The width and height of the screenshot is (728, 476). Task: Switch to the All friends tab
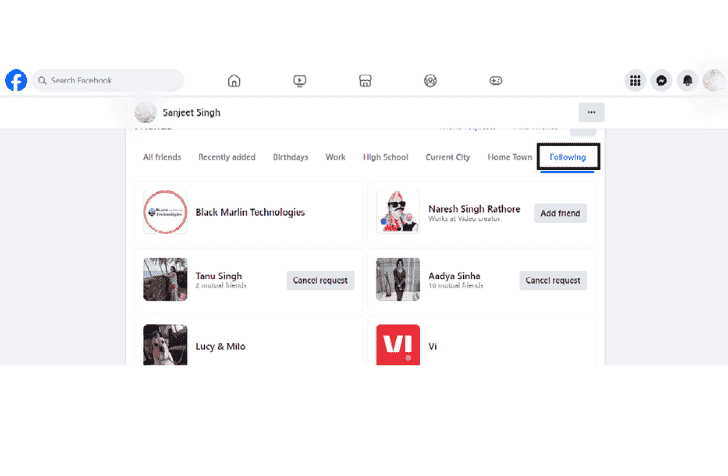click(x=162, y=157)
